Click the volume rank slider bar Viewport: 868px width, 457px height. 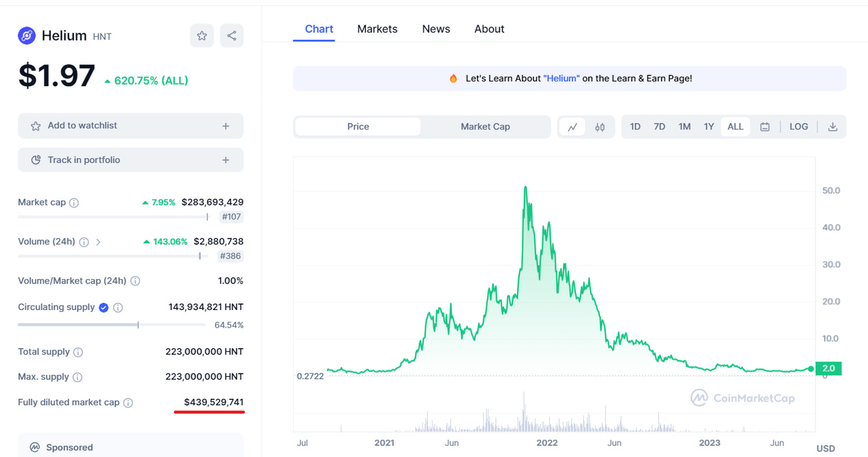[x=113, y=256]
